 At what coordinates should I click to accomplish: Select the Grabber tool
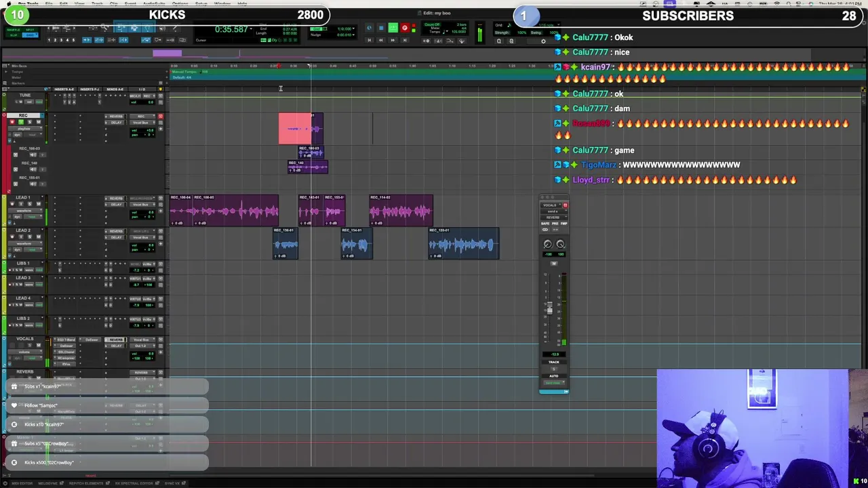[x=147, y=28]
